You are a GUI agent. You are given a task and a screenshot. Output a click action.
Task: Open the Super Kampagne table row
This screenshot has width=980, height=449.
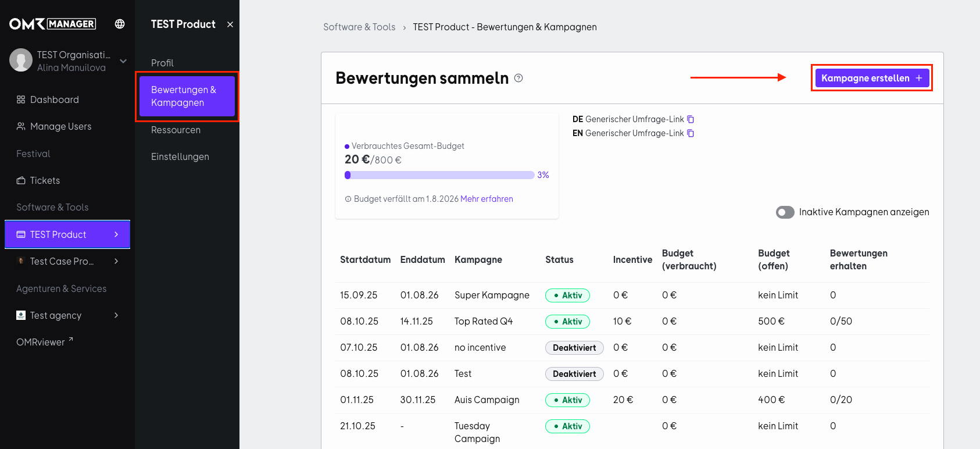click(x=632, y=295)
